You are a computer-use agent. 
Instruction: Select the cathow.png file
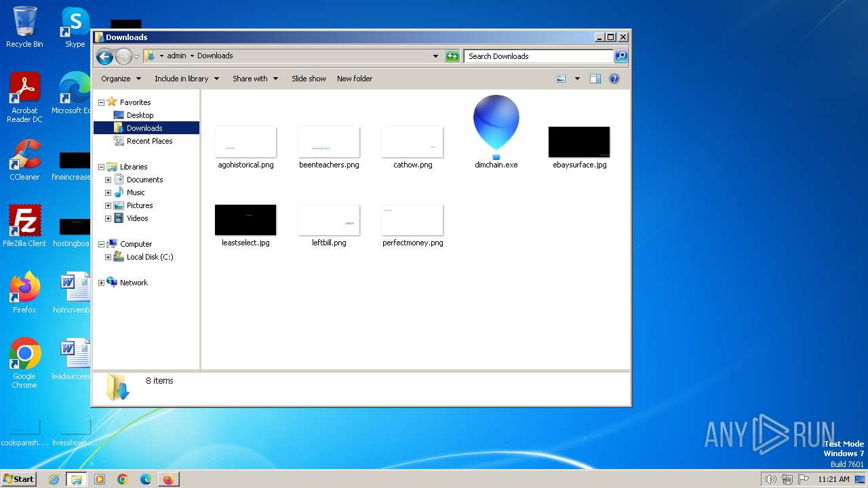click(x=412, y=142)
